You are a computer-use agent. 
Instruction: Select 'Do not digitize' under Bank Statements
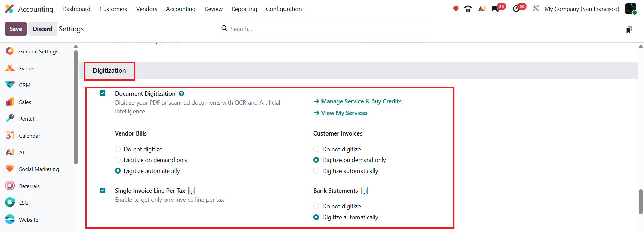click(x=316, y=206)
